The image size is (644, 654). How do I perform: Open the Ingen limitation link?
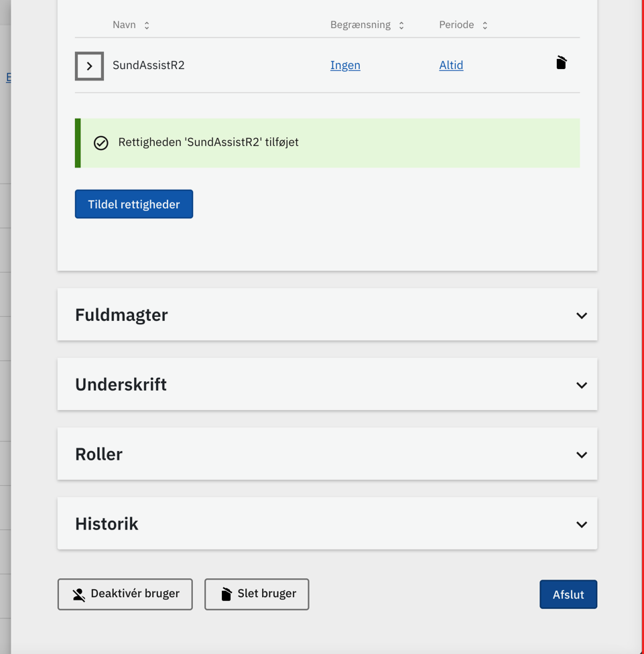tap(345, 65)
